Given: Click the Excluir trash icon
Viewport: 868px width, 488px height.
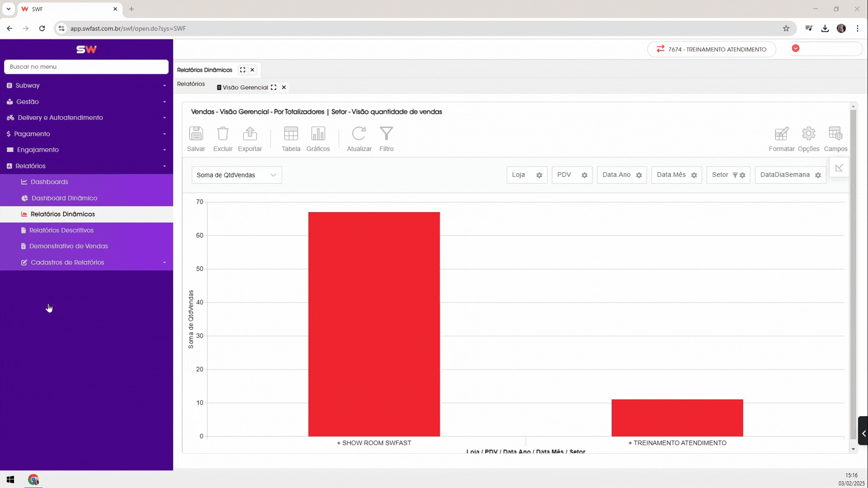Looking at the screenshot, I should 223,138.
